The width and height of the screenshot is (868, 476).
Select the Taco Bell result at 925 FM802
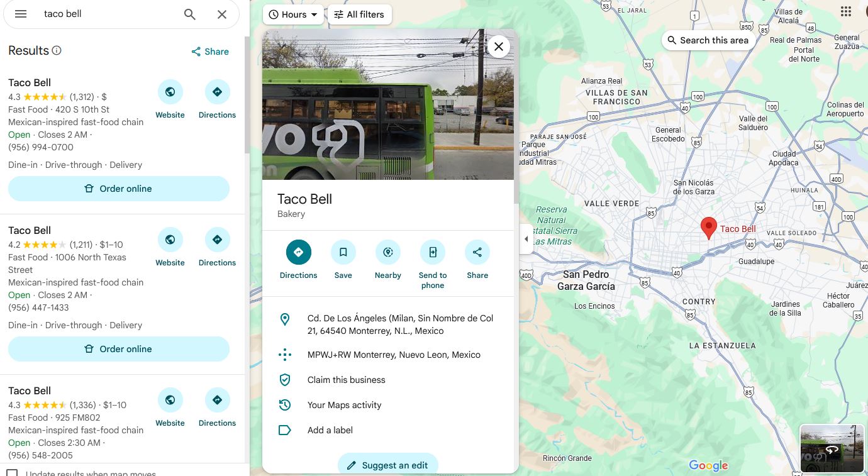point(30,390)
